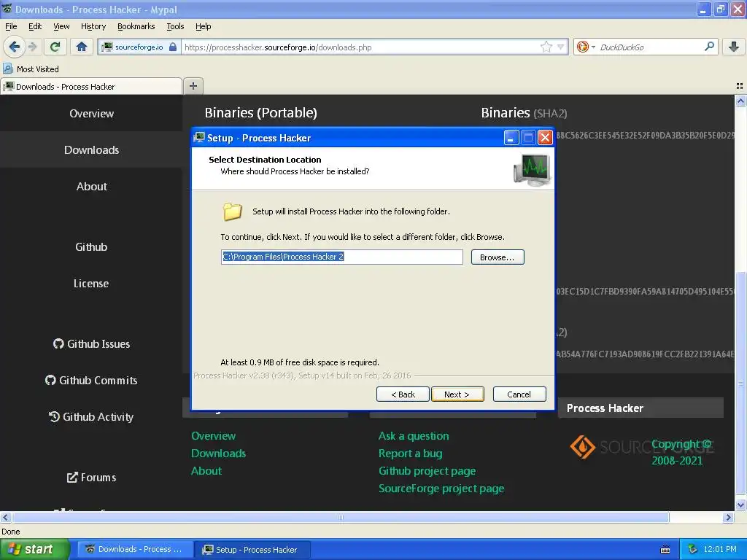Click the SourceForge project page link

(441, 489)
